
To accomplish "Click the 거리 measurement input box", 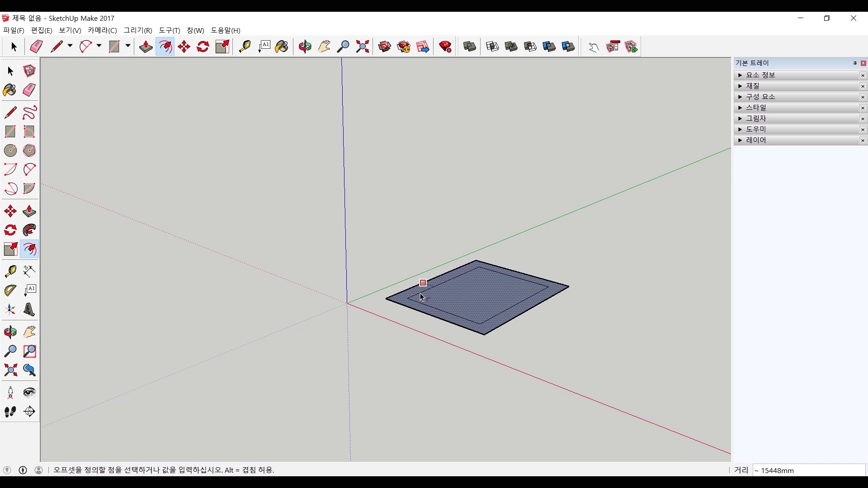I will point(808,470).
